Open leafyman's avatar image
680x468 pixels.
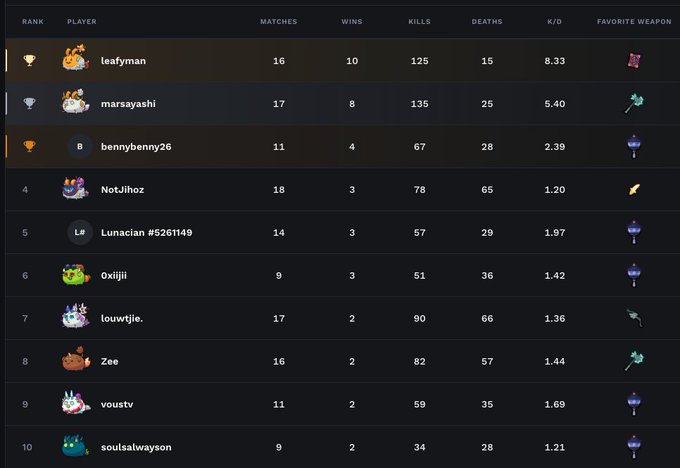pos(76,58)
